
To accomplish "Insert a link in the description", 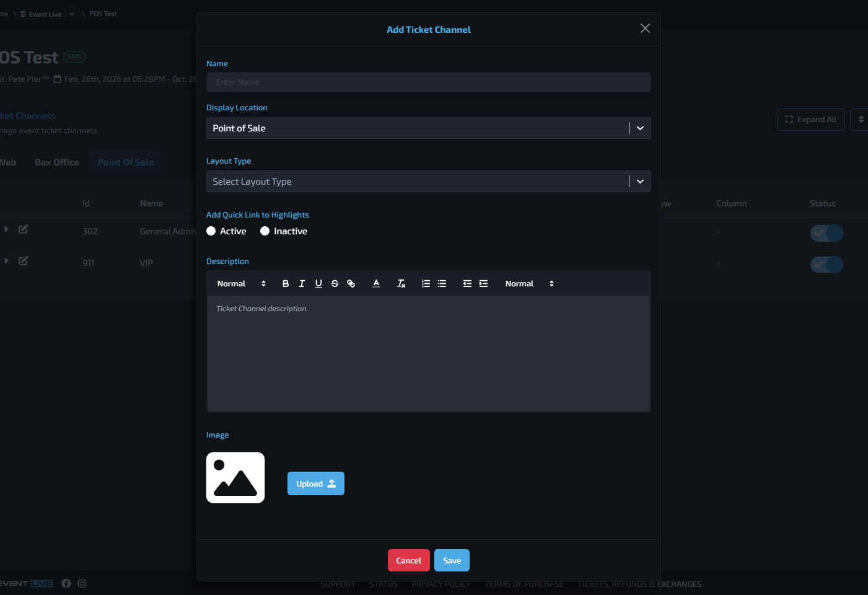I will click(x=351, y=284).
